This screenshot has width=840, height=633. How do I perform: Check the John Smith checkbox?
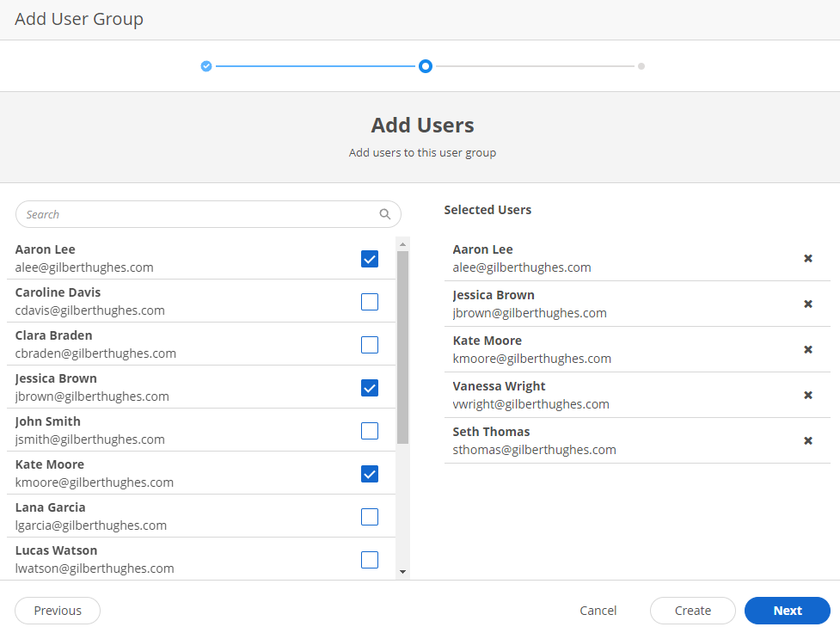(370, 431)
